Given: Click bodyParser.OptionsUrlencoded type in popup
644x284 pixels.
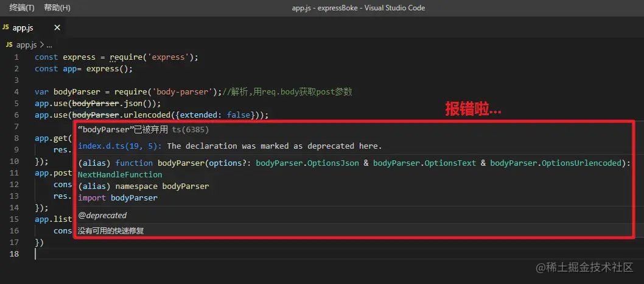Looking at the screenshot, I should [x=556, y=163].
